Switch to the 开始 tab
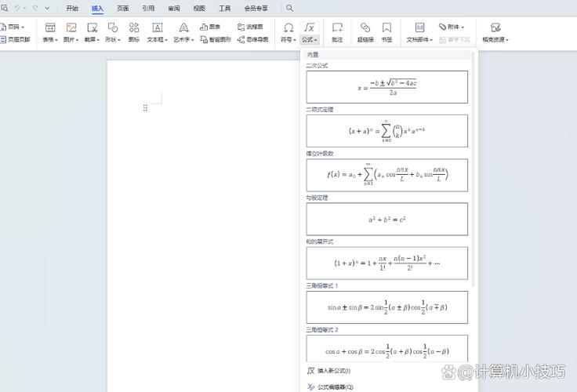 (x=72, y=8)
